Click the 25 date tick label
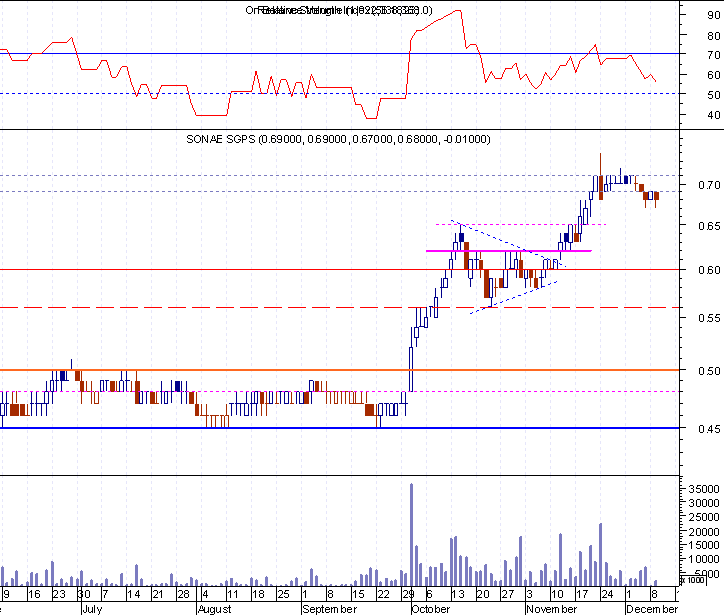Screen dimensions: 724x615 point(283,594)
